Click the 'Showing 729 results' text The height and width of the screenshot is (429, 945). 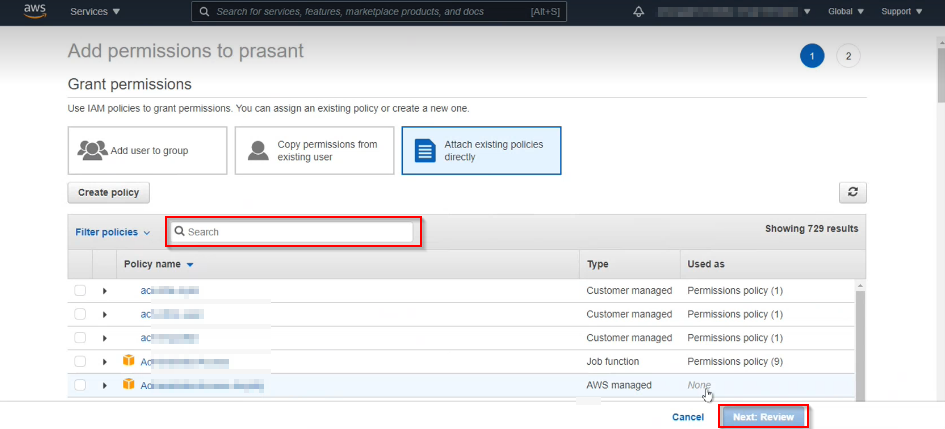tap(811, 228)
